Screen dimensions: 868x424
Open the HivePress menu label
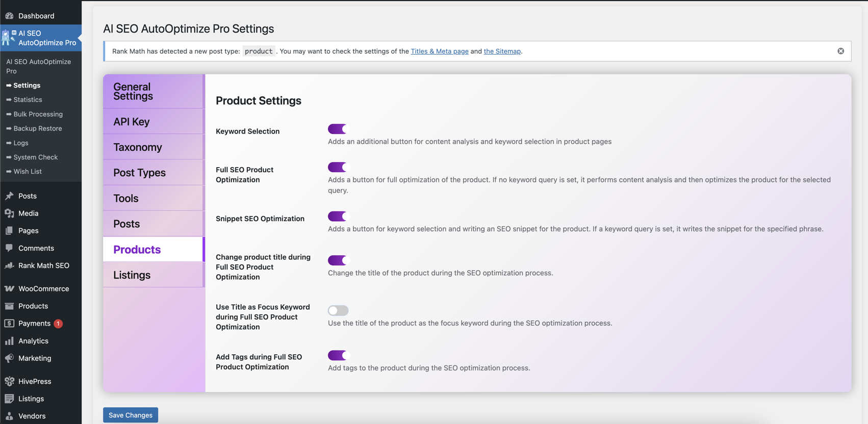[x=35, y=381]
